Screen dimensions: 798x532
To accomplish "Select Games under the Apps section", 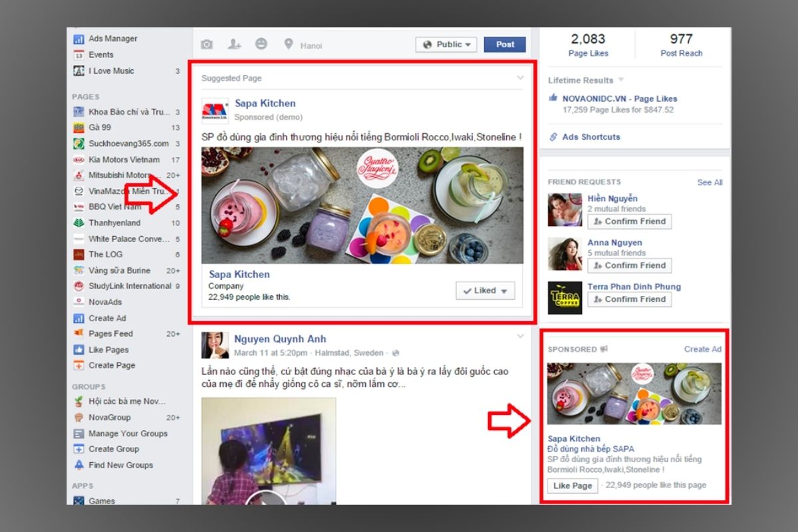I will [x=102, y=501].
